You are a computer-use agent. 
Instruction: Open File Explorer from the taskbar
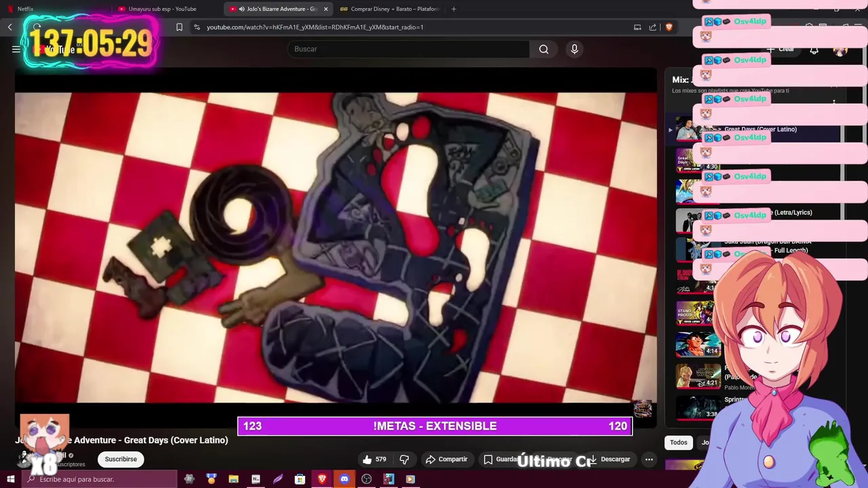pyautogui.click(x=233, y=479)
